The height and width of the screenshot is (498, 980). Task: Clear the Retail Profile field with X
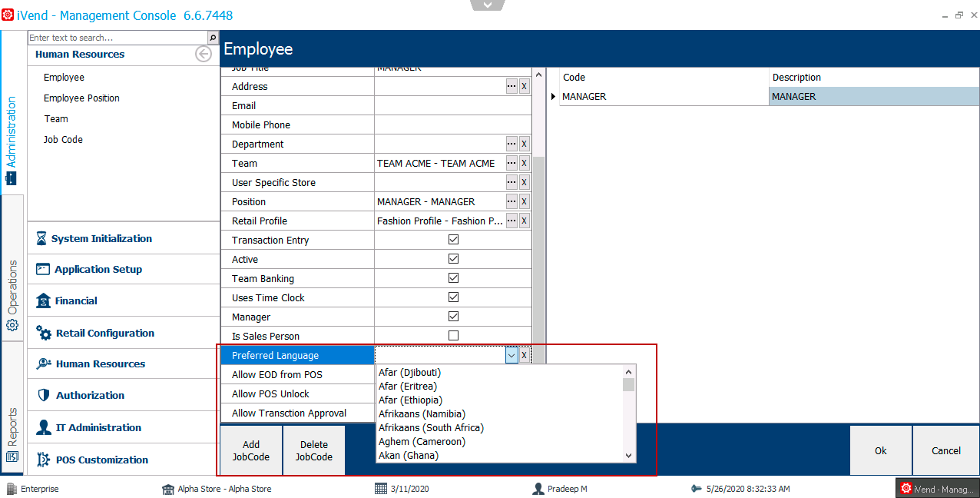(x=525, y=221)
